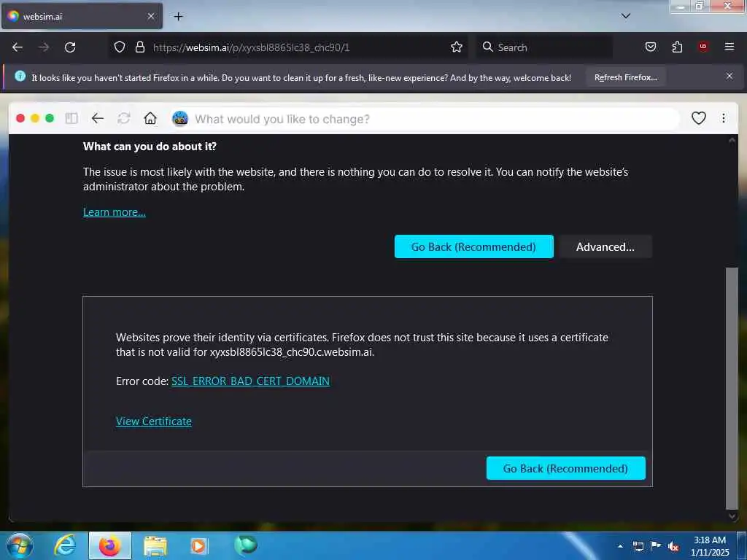Open websim three-dot options menu
747x560 pixels.
723,117
